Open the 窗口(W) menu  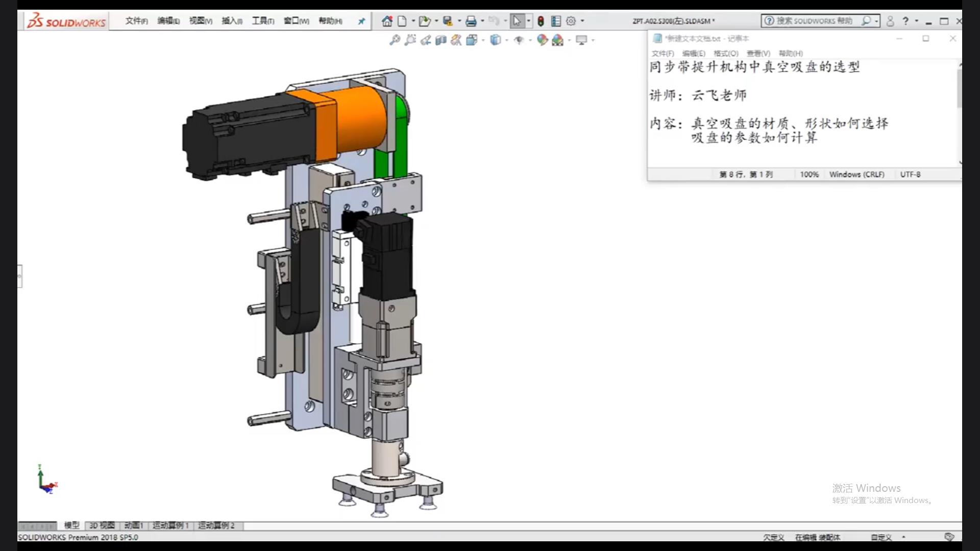tap(296, 21)
